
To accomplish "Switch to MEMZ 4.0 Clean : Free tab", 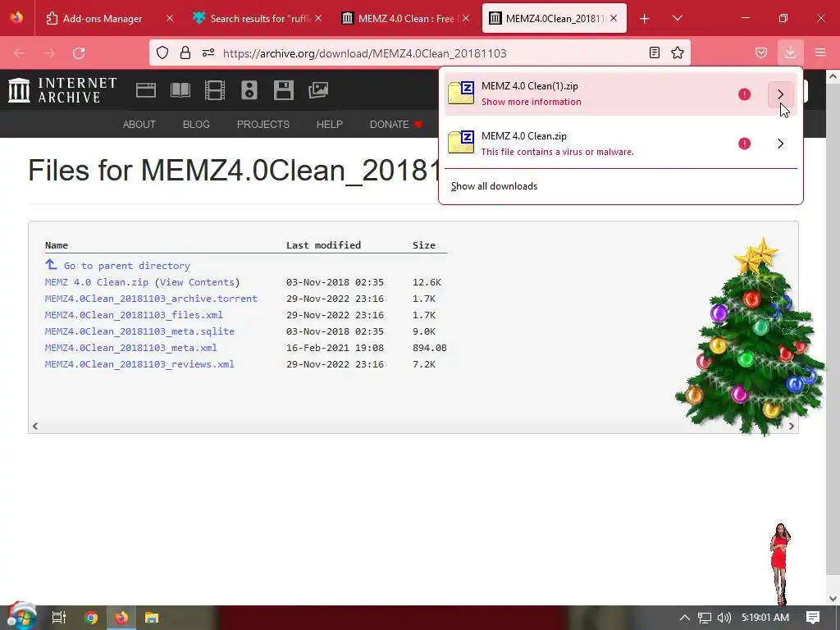I will pos(407,18).
